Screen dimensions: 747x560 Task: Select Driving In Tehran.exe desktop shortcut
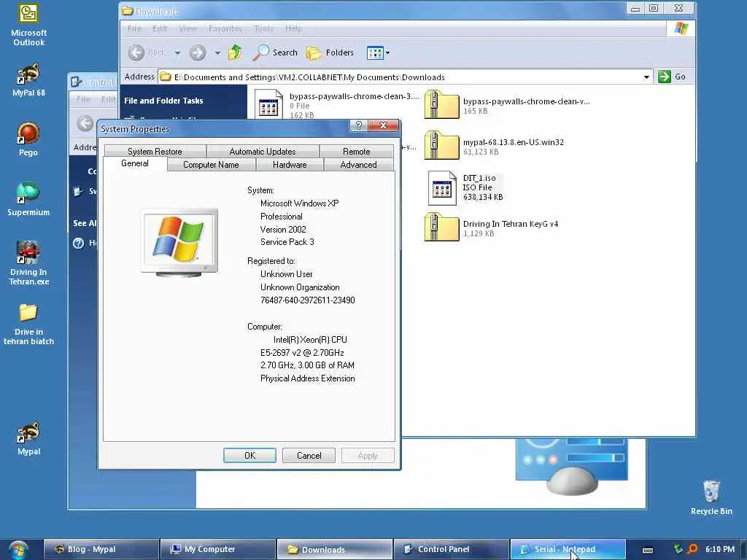28,262
